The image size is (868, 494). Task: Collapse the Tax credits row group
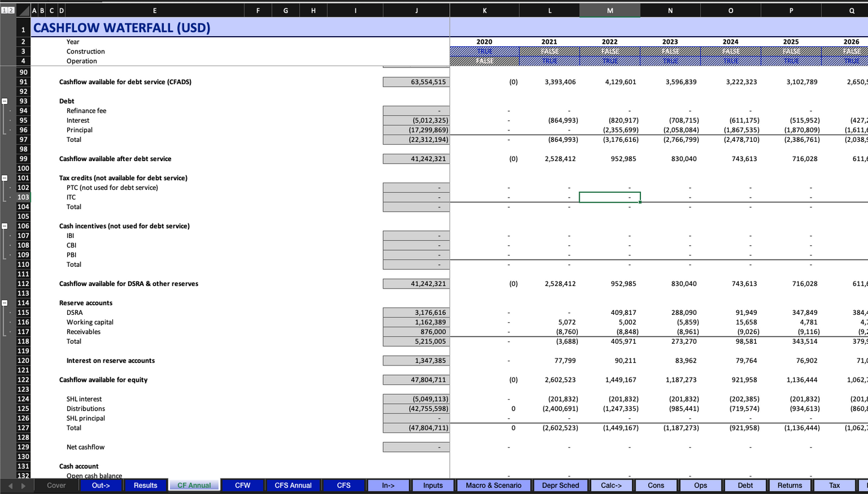5,178
